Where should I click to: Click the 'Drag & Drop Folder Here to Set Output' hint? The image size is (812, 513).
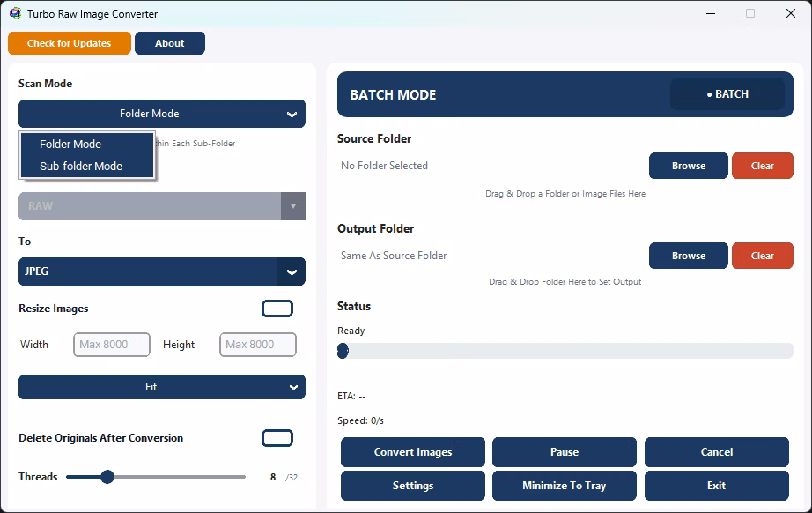pyautogui.click(x=565, y=282)
